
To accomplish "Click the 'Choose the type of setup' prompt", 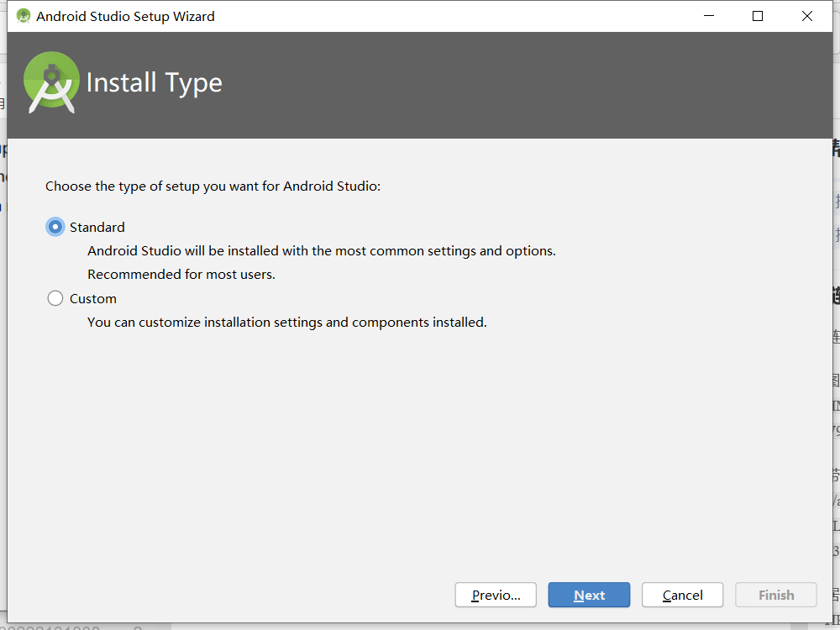I will coord(213,186).
